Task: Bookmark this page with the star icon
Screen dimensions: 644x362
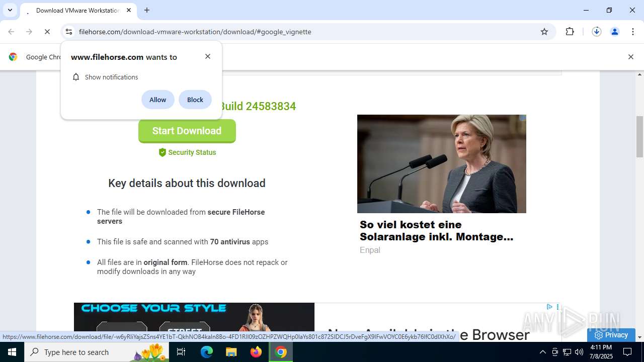Action: click(544, 32)
